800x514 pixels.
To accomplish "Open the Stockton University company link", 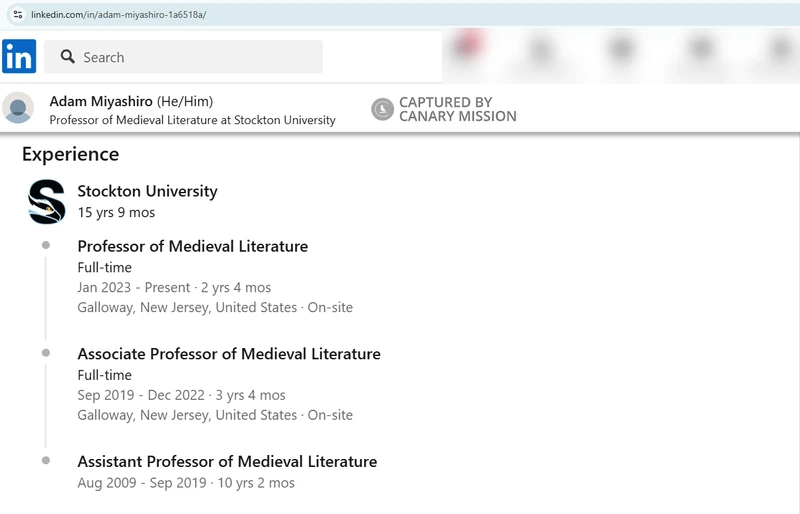I will [147, 191].
